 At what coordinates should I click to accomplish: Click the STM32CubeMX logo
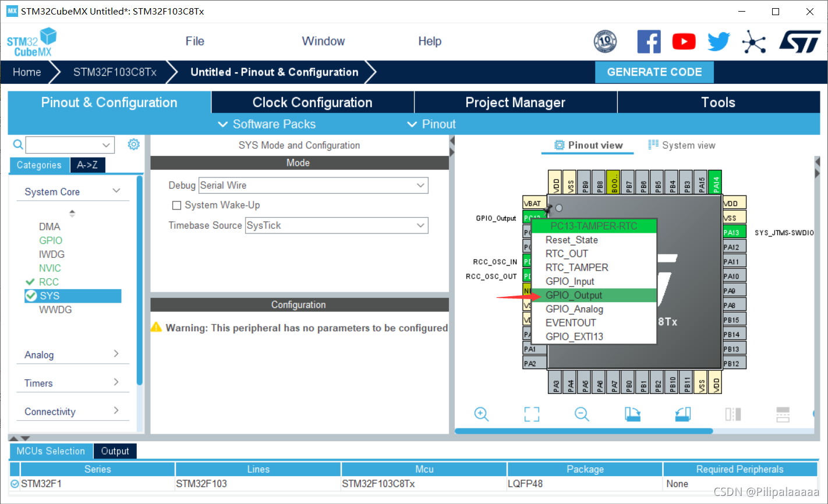point(32,42)
